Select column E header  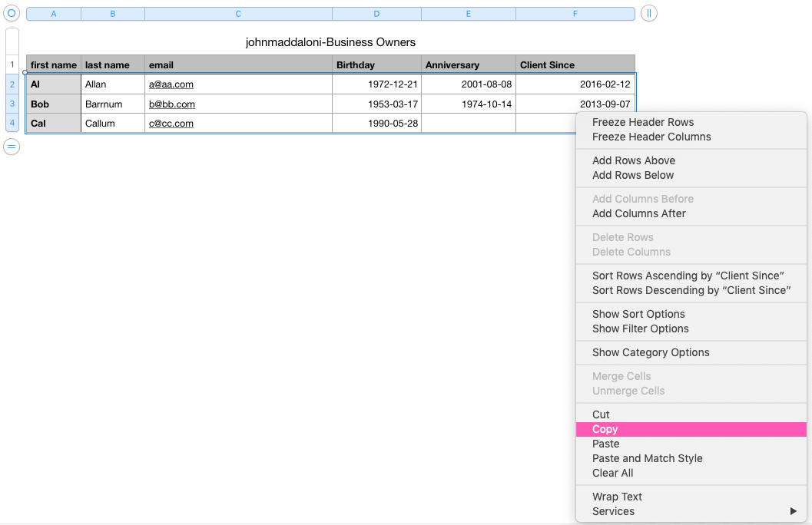click(x=468, y=14)
